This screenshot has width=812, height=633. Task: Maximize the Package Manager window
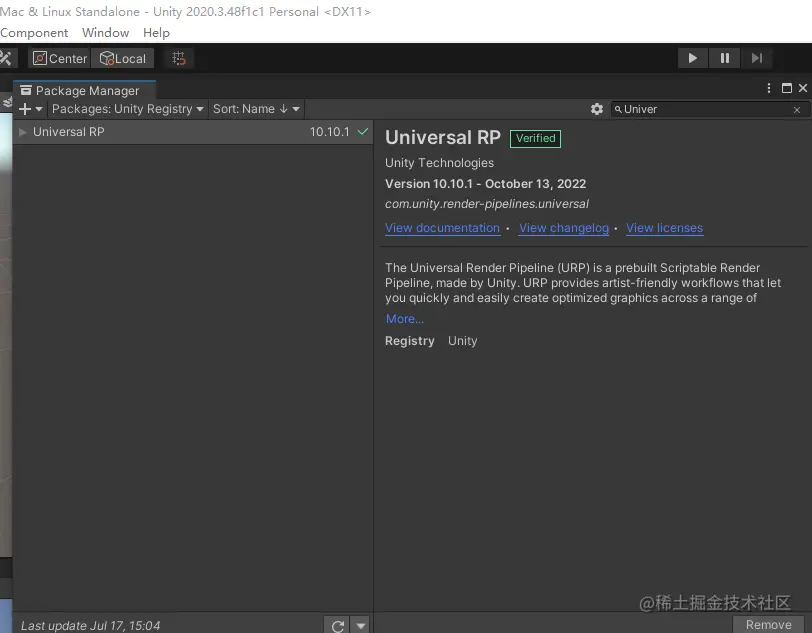pos(787,88)
